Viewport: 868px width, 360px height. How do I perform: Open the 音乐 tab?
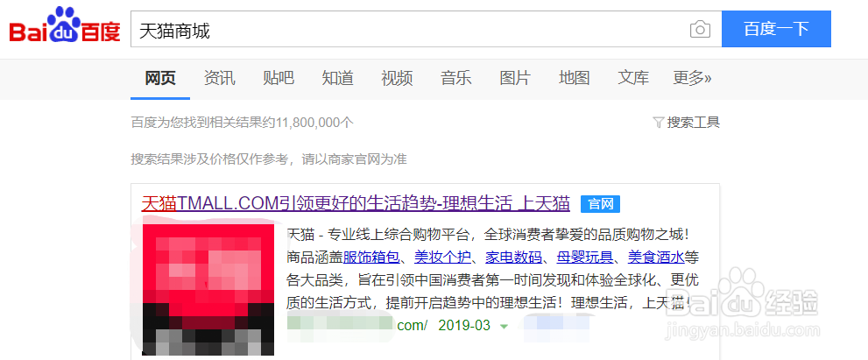(456, 78)
